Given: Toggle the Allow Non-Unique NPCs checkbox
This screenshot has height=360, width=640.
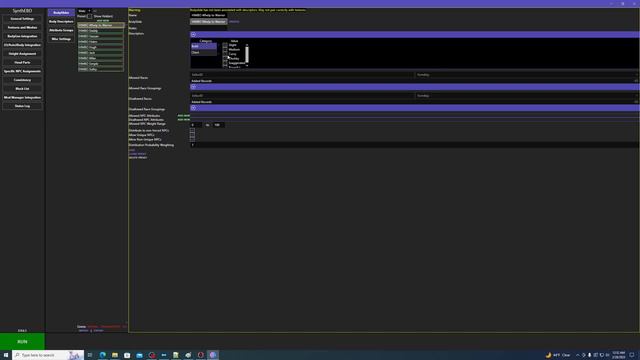Looking at the screenshot, I should click(x=192, y=139).
